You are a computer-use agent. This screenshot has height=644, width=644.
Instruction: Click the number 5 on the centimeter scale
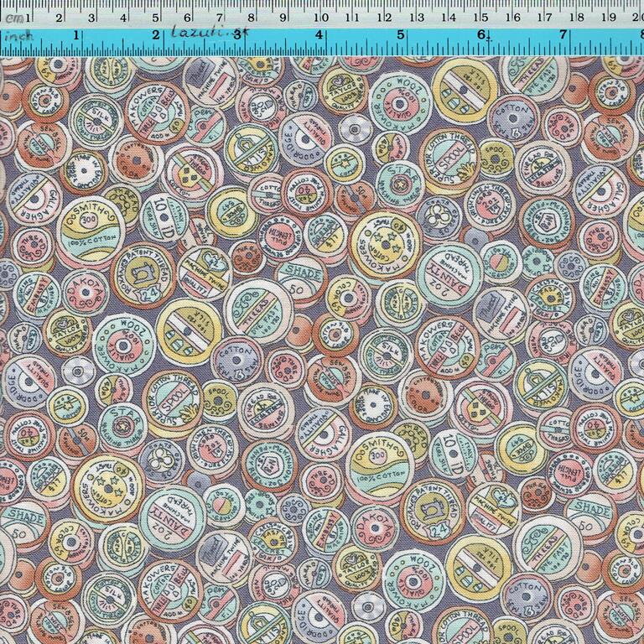tap(156, 17)
